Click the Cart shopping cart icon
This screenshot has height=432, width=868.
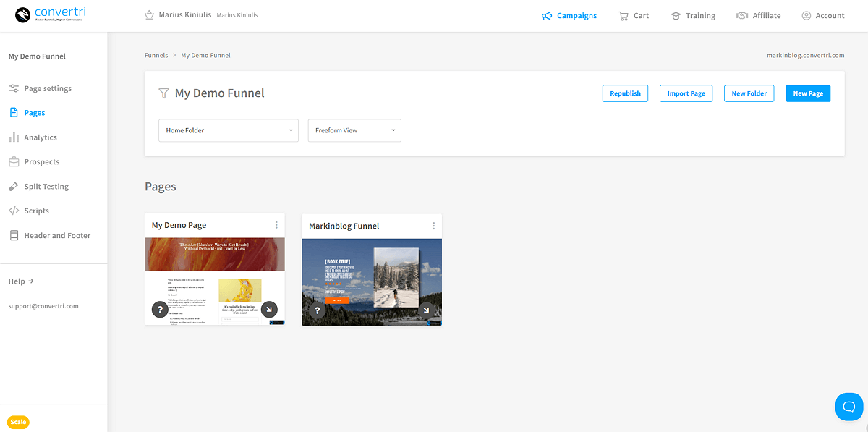tap(624, 15)
